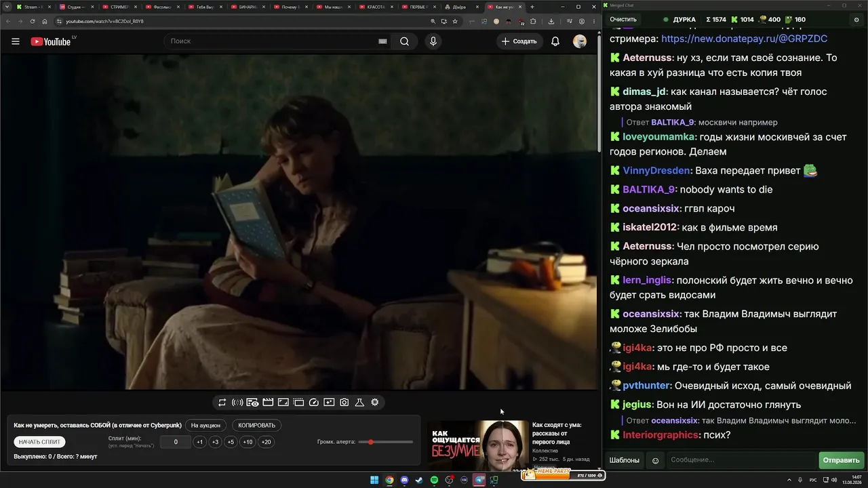Click the picture frame icon in player toolbar

coord(283,403)
